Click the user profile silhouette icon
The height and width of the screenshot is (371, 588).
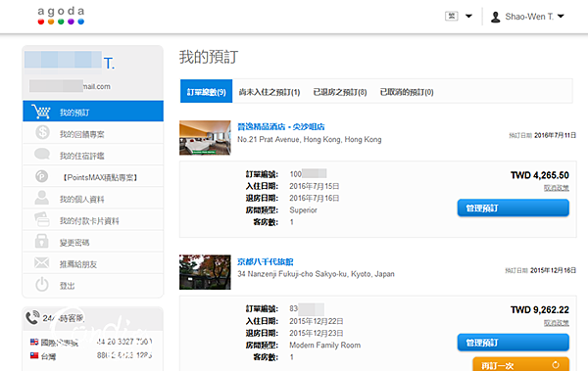coord(495,17)
